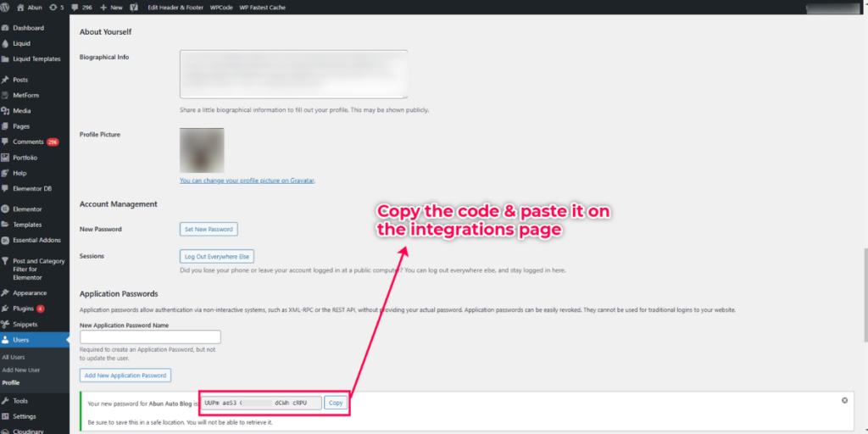Viewport: 868px width, 434px height.
Task: Open WP Fastest Cache menu
Action: pos(263,8)
